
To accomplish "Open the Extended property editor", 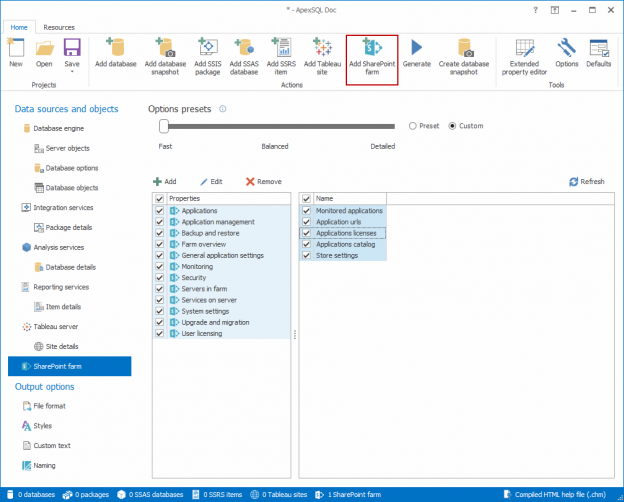I will (524, 57).
